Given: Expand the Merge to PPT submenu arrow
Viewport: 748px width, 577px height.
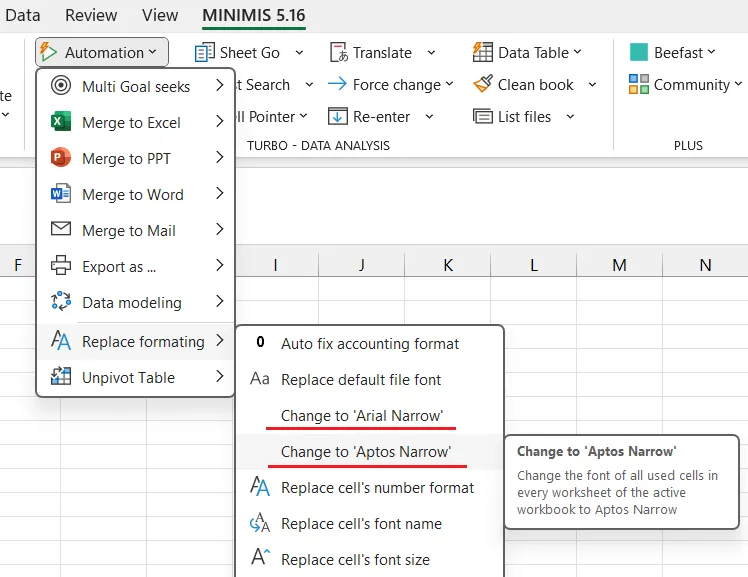Looking at the screenshot, I should pos(219,157).
